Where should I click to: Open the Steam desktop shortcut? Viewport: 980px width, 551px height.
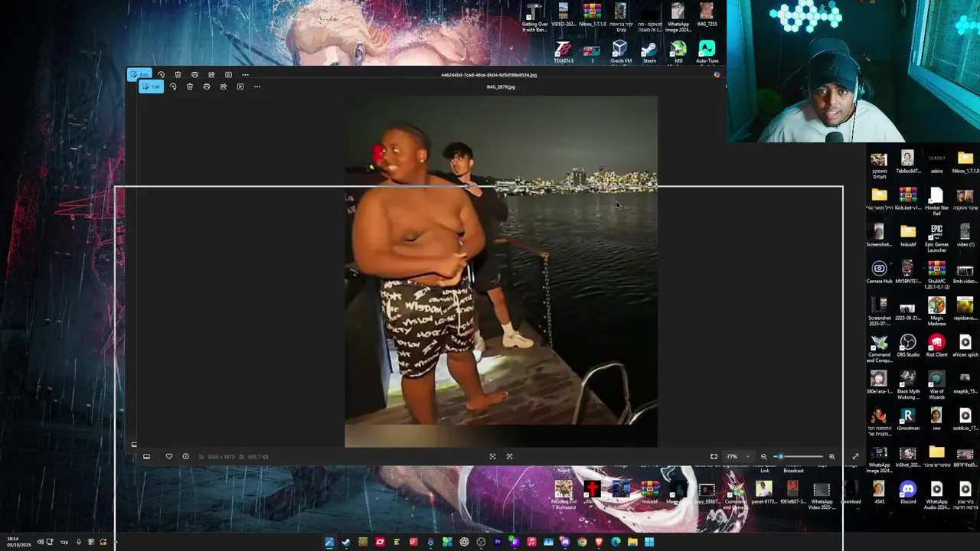(649, 53)
